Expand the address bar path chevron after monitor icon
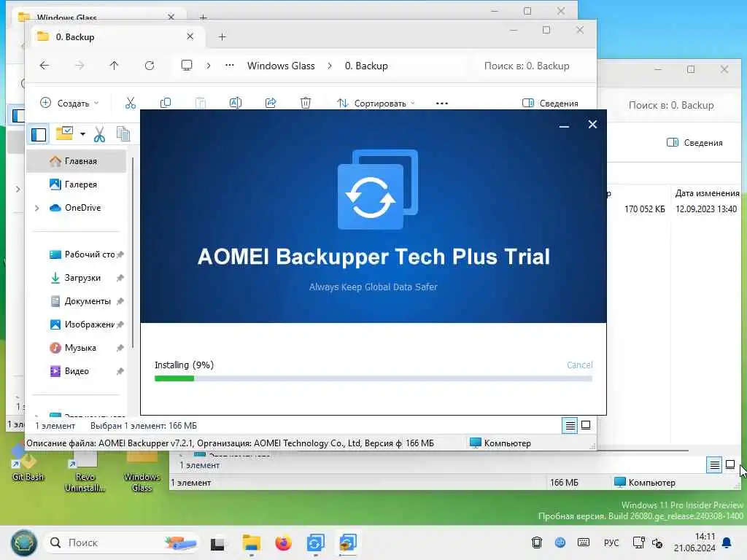Screen dimensions: 747x560 coord(208,66)
